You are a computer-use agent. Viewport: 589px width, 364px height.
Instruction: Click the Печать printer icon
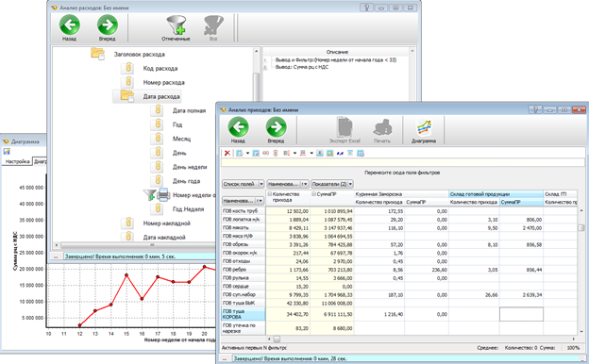click(382, 130)
